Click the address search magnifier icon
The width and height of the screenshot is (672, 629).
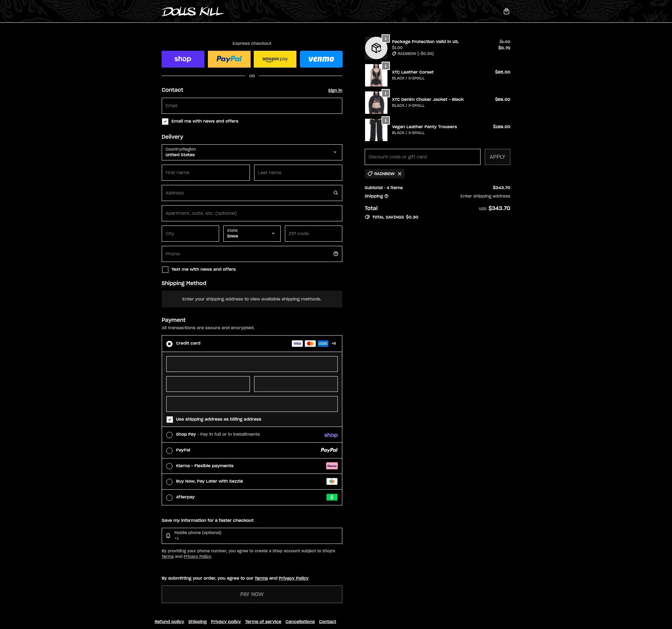[336, 193]
